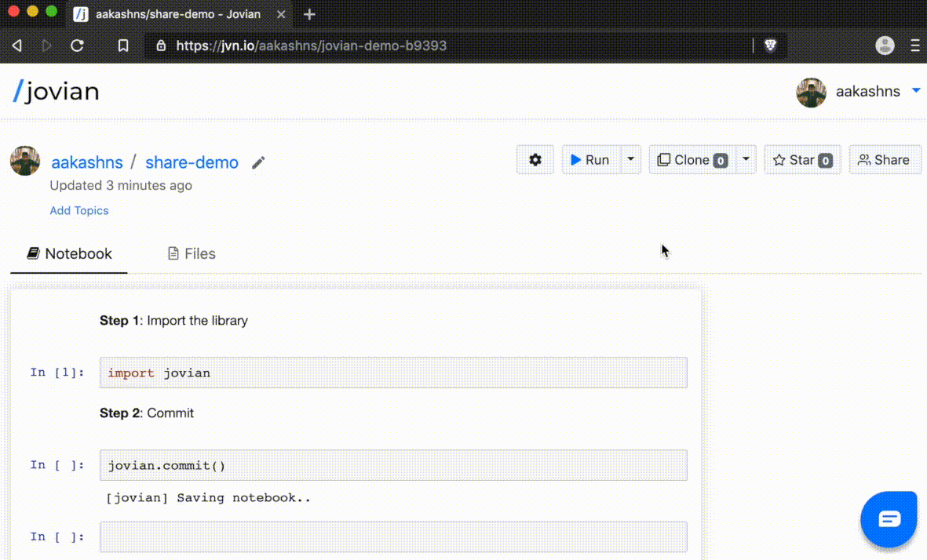This screenshot has width=927, height=560.
Task: Click the macOS green maximize window button
Action: (x=52, y=11)
